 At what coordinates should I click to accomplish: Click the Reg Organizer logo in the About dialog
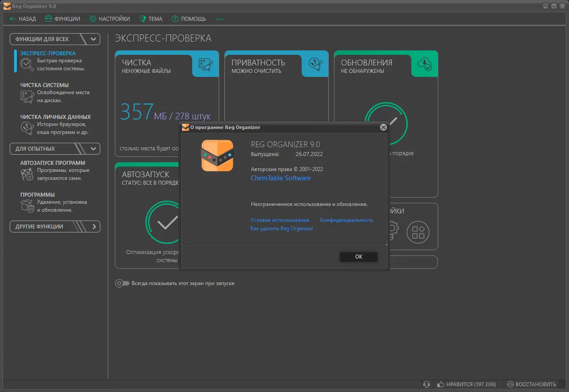217,156
